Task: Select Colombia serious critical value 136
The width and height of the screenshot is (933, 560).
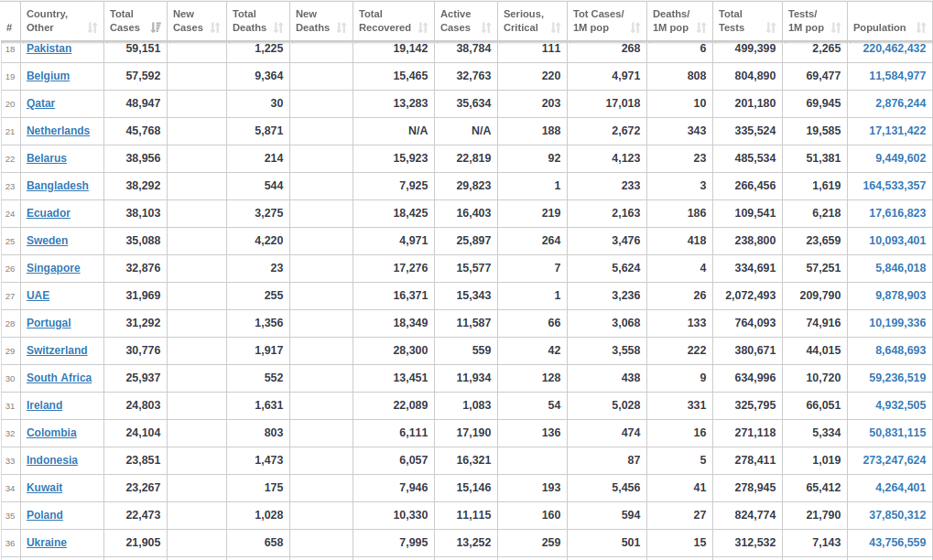Action: [x=551, y=432]
